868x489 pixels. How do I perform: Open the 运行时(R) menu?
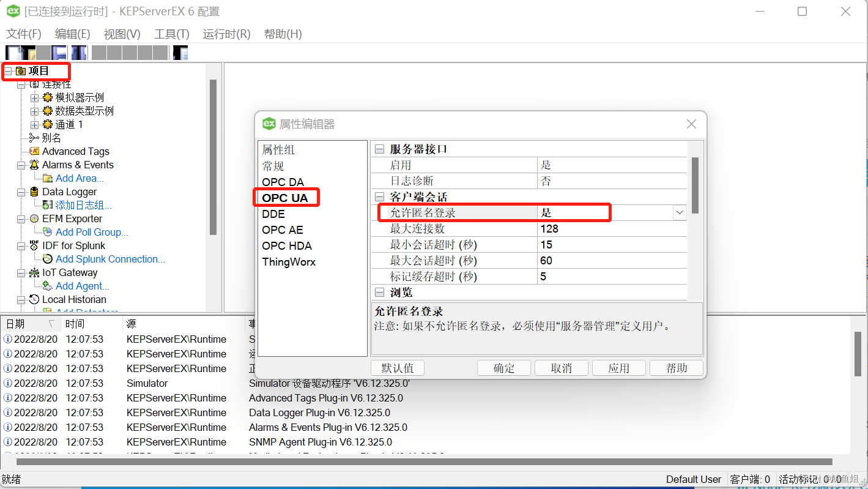[x=227, y=34]
